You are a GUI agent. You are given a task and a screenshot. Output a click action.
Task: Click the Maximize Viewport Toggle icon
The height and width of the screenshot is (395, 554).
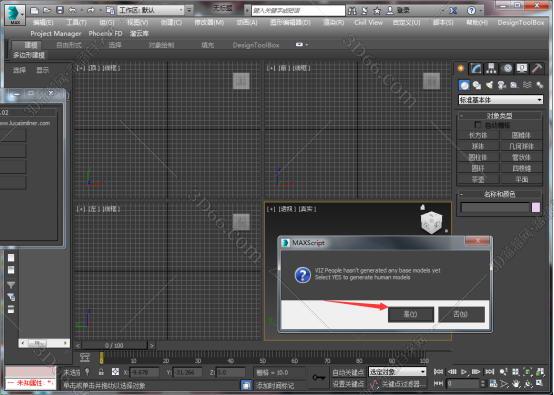(540, 383)
